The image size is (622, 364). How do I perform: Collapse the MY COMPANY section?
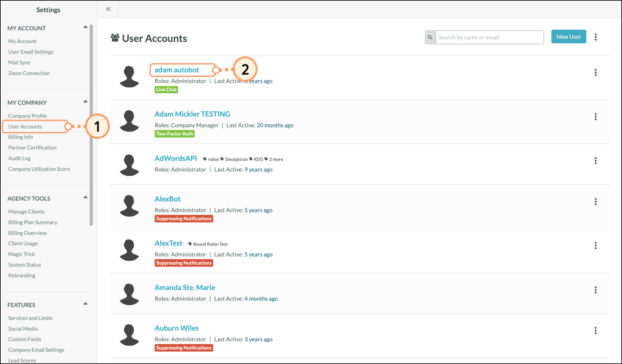(x=85, y=101)
